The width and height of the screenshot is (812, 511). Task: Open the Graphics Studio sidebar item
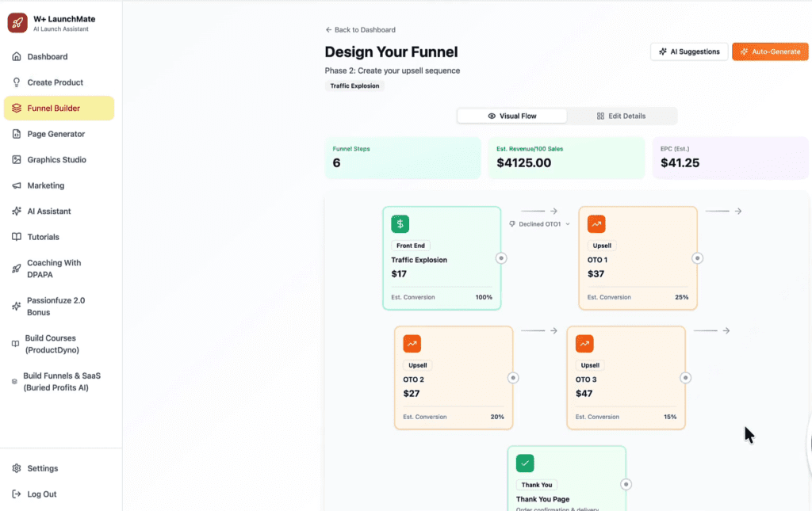[56, 160]
